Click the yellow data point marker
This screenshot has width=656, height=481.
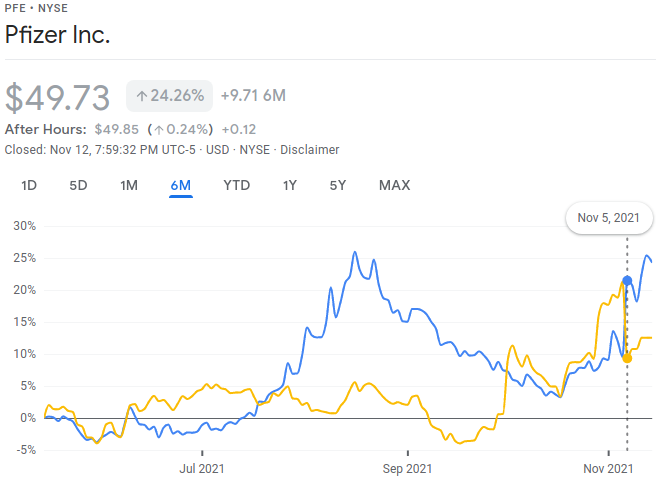(x=627, y=357)
